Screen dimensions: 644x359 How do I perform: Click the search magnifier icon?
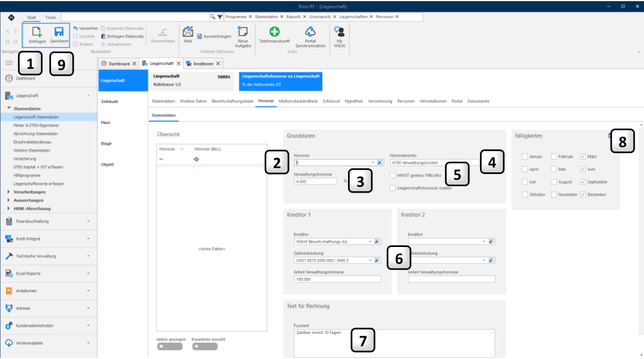pyautogui.click(x=213, y=17)
